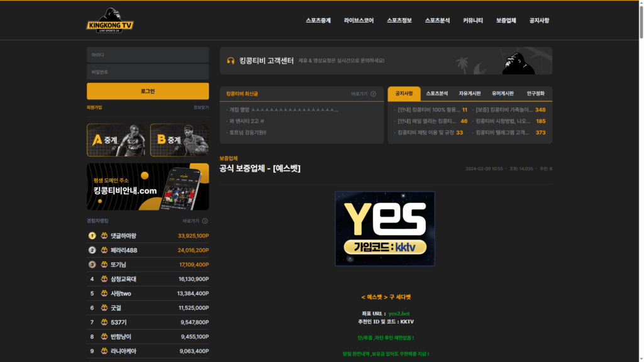Open the B중계 broadcast banner

click(x=179, y=140)
